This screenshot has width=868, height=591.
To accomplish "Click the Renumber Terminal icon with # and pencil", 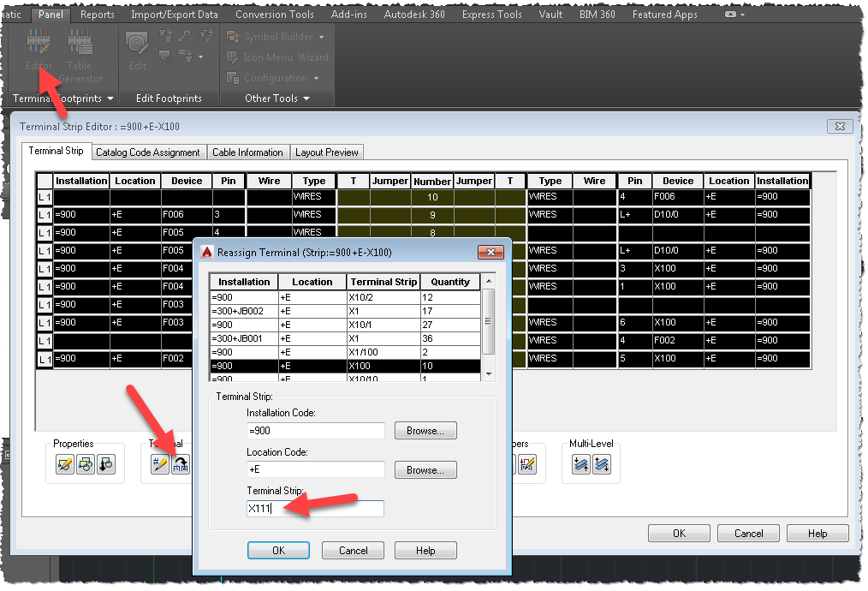I will tap(160, 464).
